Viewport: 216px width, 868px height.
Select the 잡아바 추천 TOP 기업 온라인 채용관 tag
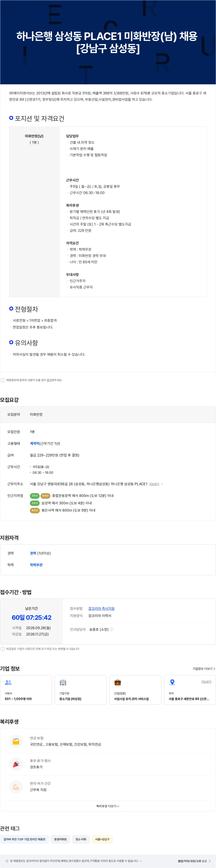tap(24, 839)
